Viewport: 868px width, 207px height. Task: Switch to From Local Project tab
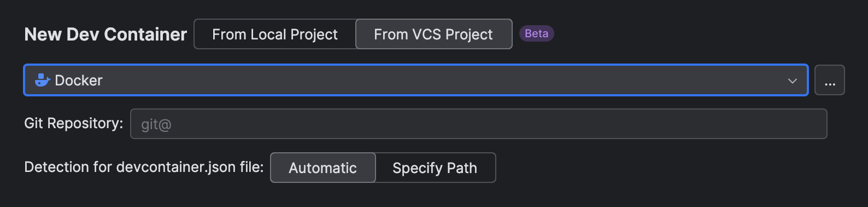(275, 34)
